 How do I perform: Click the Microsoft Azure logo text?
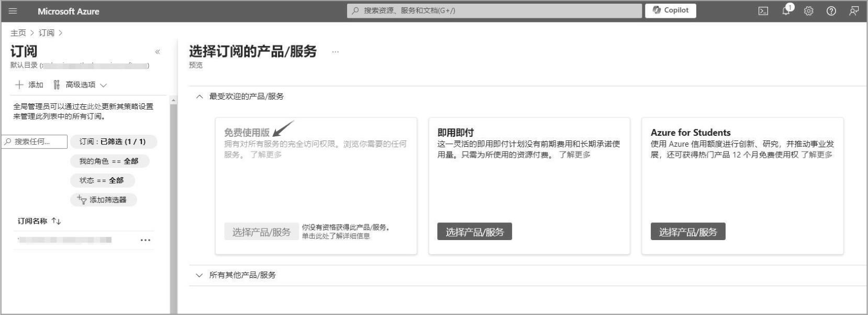68,11
